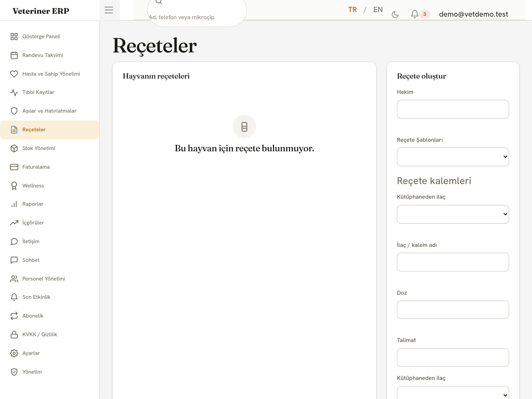Click the gear icon for Ayarlar

(14, 353)
